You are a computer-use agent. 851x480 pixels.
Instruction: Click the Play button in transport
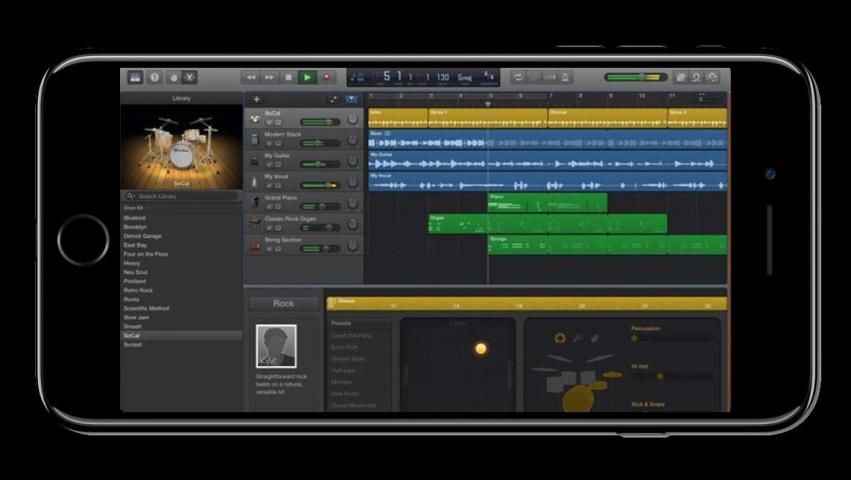pyautogui.click(x=307, y=77)
